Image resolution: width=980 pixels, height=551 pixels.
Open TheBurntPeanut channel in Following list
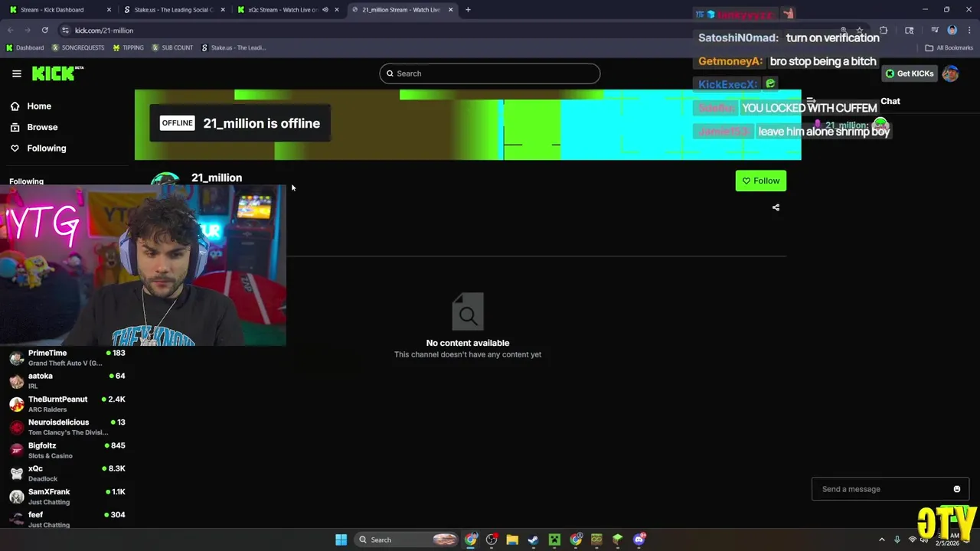67,404
